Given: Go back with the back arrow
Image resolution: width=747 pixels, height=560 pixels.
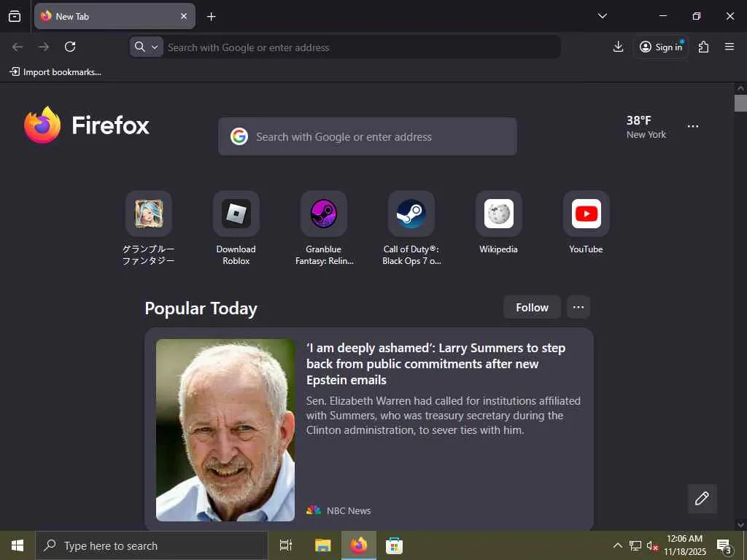Looking at the screenshot, I should click(18, 47).
